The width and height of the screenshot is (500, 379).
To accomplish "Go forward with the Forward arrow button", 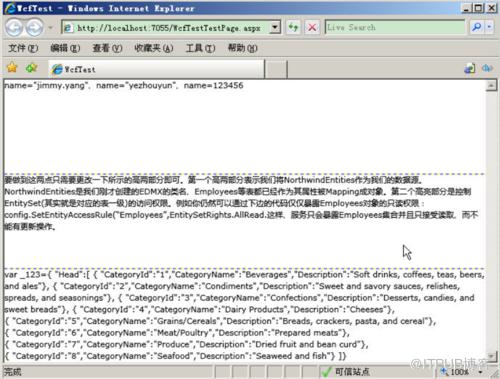I will tap(35, 28).
